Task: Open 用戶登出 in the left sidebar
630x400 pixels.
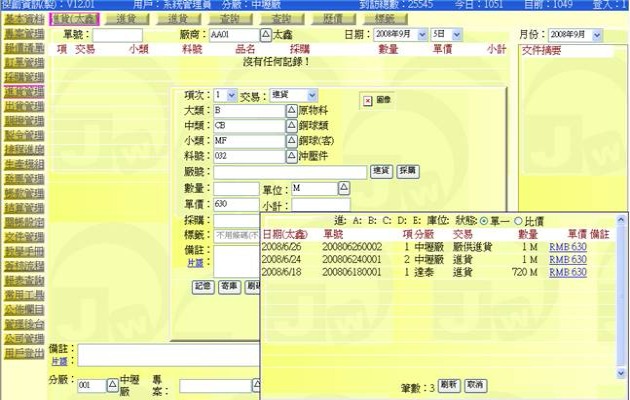Action: tap(22, 353)
